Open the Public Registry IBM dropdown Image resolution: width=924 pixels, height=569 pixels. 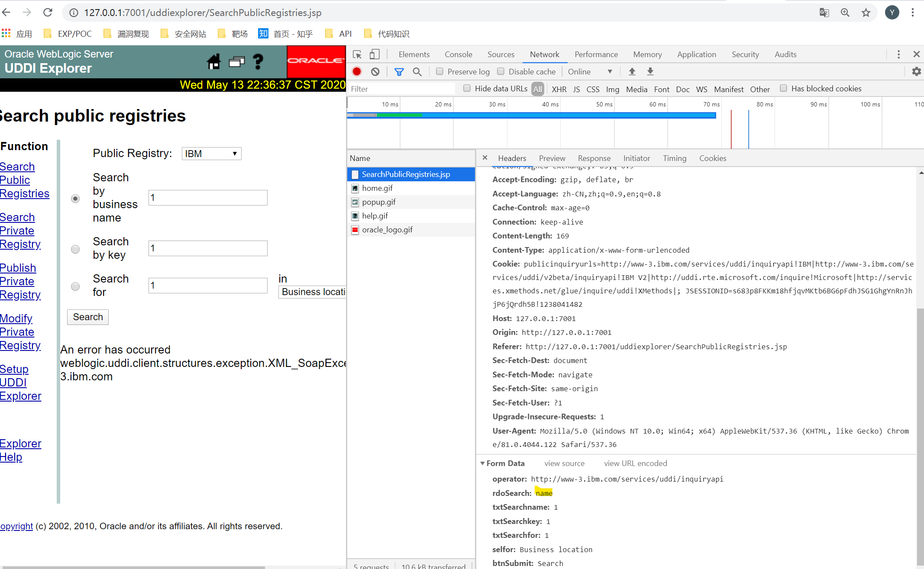pos(211,154)
